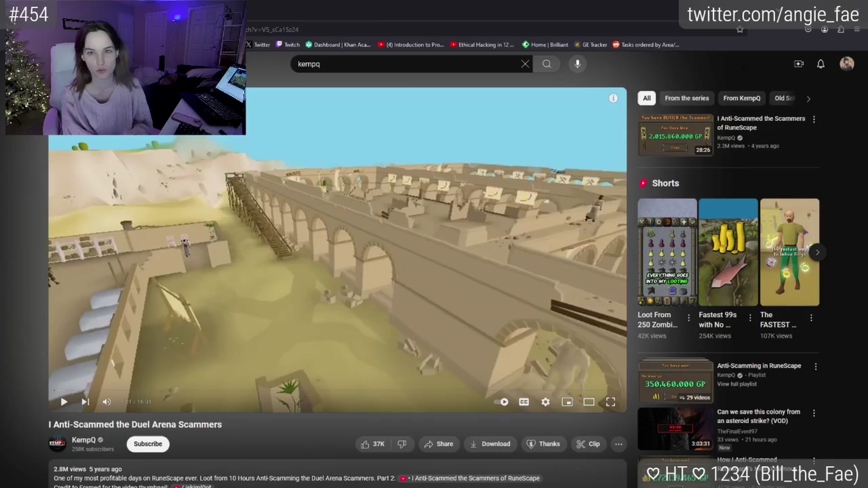Open Anti-Scammed the Scammers of RuneScape thumbnail
This screenshot has height=488, width=868.
click(x=675, y=135)
